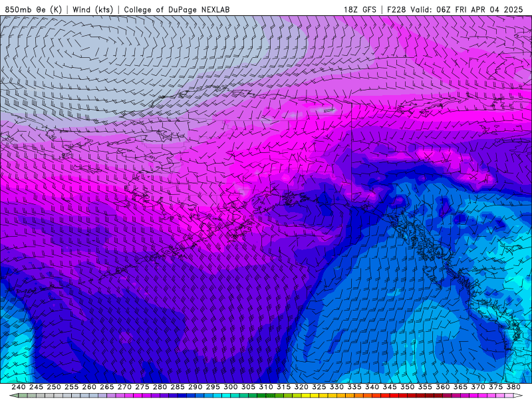Screen dimensions: 532x399
Task: Click the 255 value on the color scale
Action: pos(71,387)
